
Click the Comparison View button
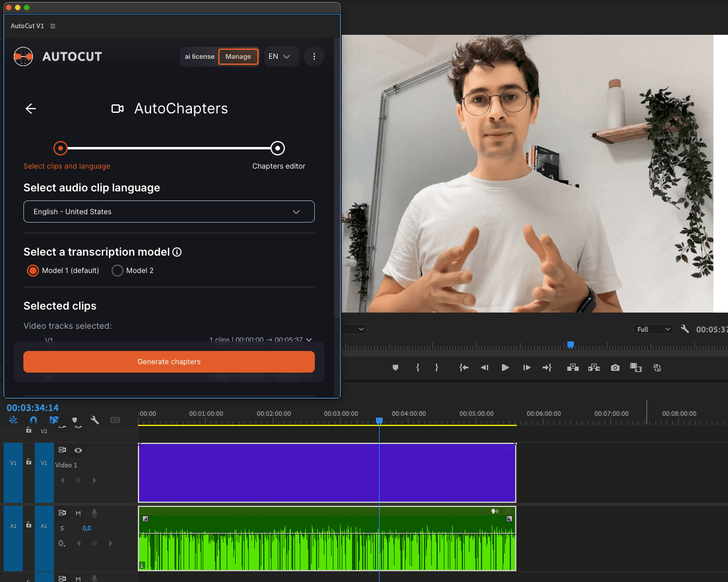(636, 368)
